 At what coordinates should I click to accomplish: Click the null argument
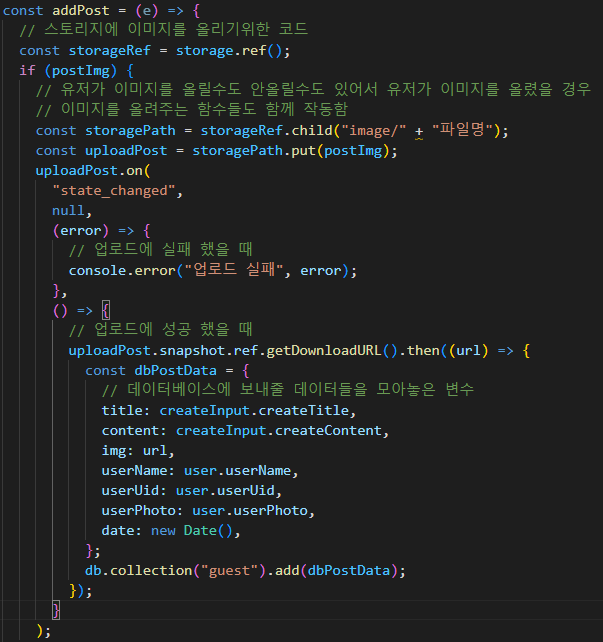pyautogui.click(x=68, y=211)
